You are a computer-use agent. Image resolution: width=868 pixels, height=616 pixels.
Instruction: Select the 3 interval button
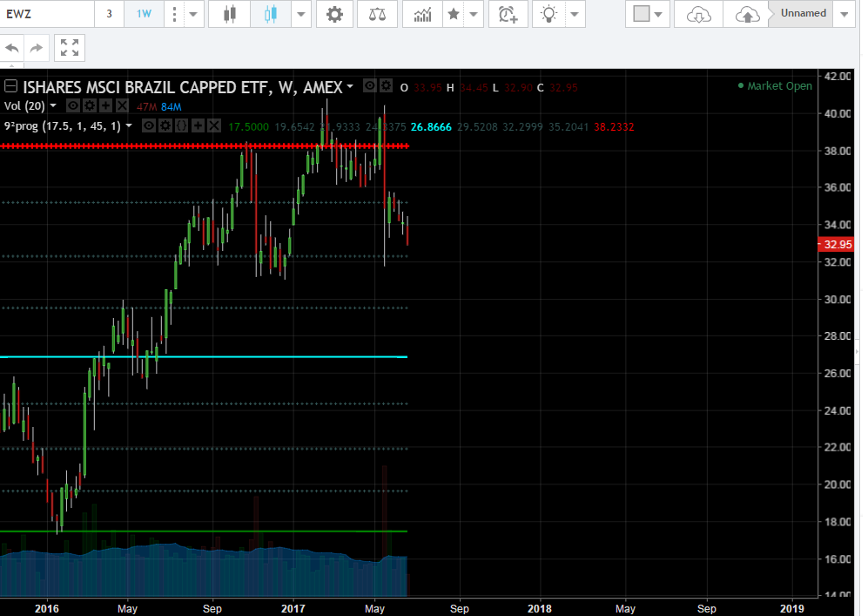pyautogui.click(x=109, y=14)
